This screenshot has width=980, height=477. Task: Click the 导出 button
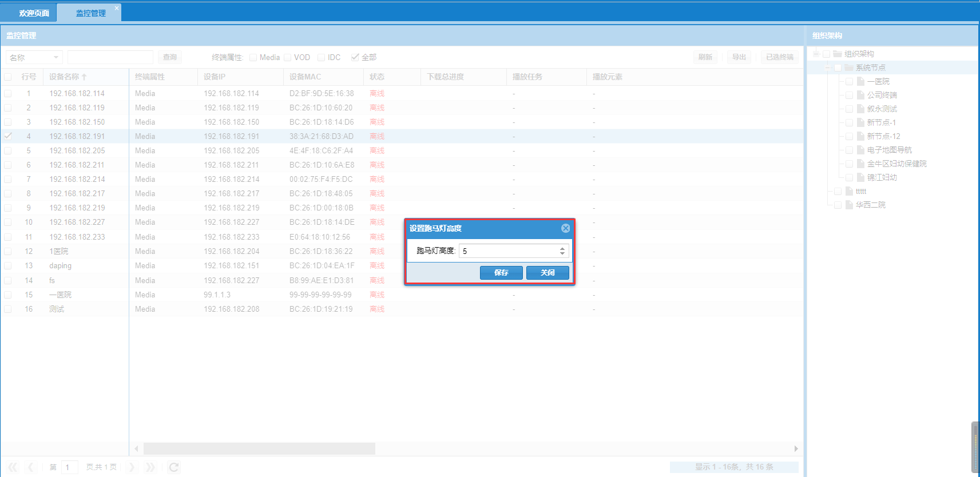739,57
